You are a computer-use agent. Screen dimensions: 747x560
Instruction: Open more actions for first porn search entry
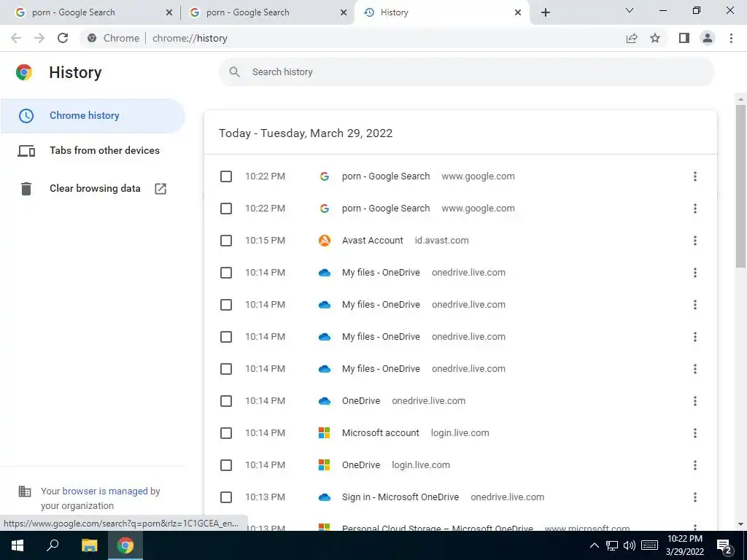pyautogui.click(x=695, y=176)
